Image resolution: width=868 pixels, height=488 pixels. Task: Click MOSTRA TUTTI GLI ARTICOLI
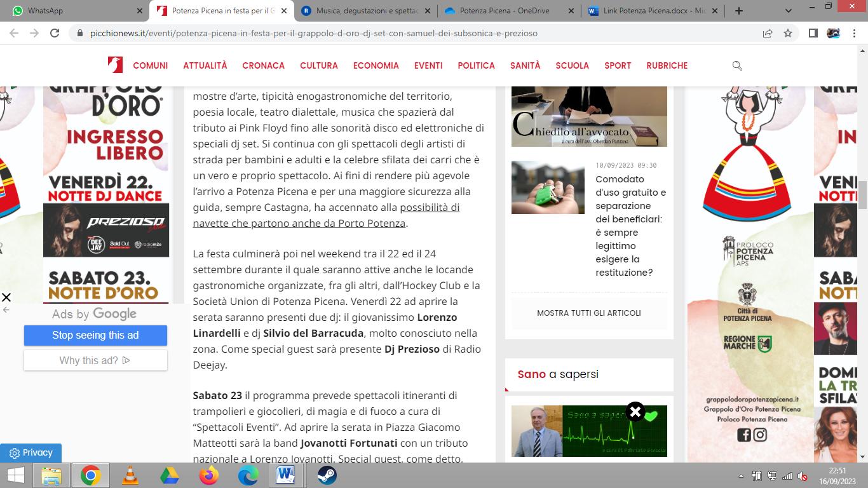click(589, 313)
